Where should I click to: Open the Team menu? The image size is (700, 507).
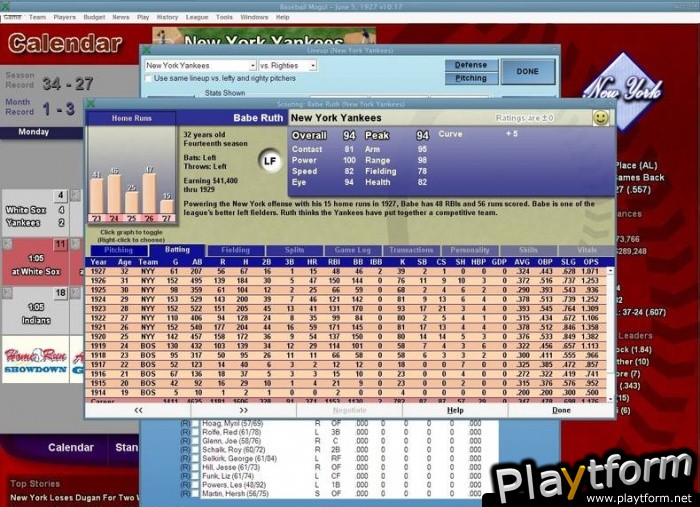point(37,17)
